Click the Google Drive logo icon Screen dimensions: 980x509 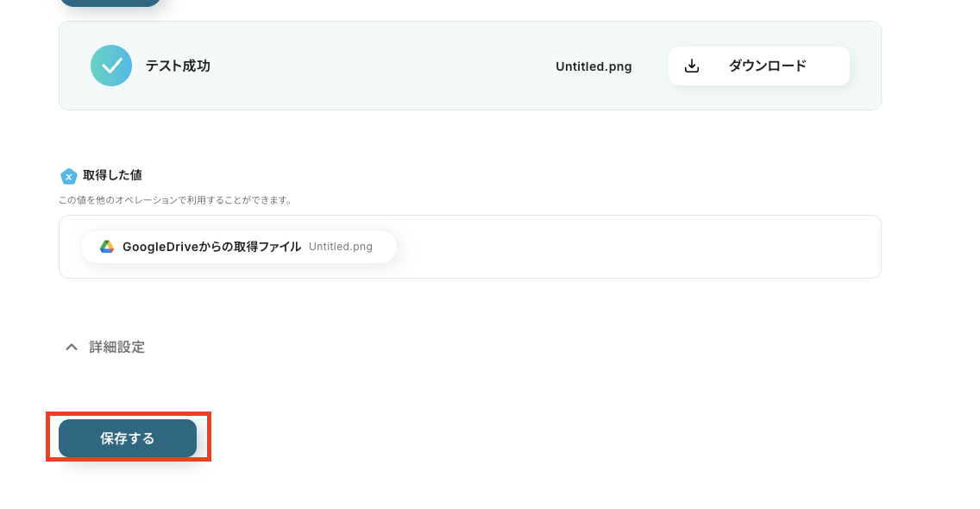[107, 247]
